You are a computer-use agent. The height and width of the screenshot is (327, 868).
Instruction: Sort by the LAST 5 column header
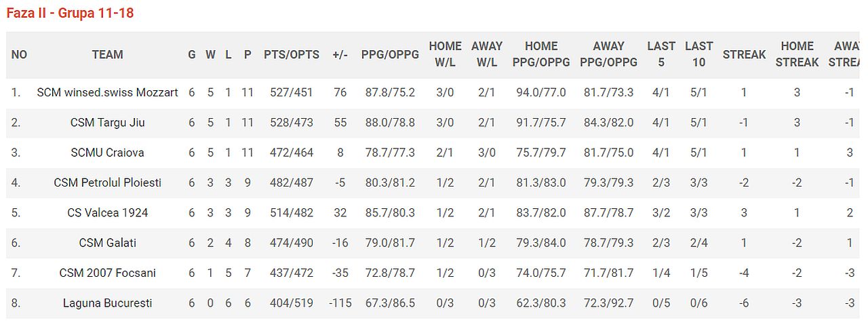click(660, 54)
